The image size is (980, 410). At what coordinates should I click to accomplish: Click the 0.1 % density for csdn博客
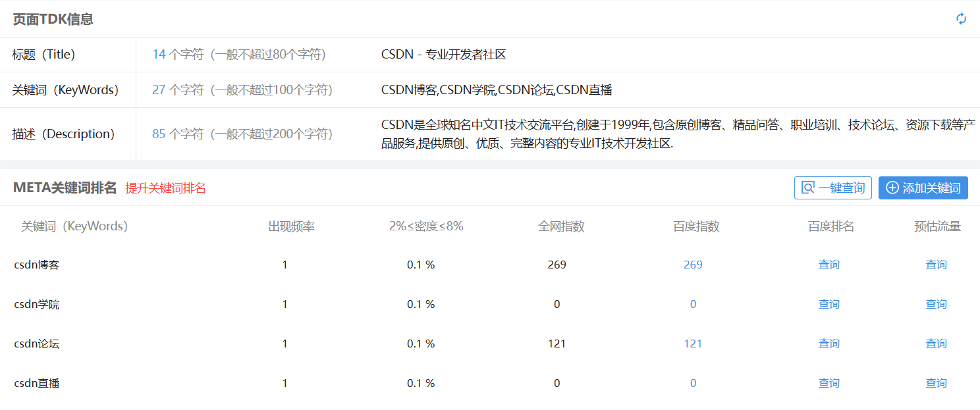tap(421, 265)
